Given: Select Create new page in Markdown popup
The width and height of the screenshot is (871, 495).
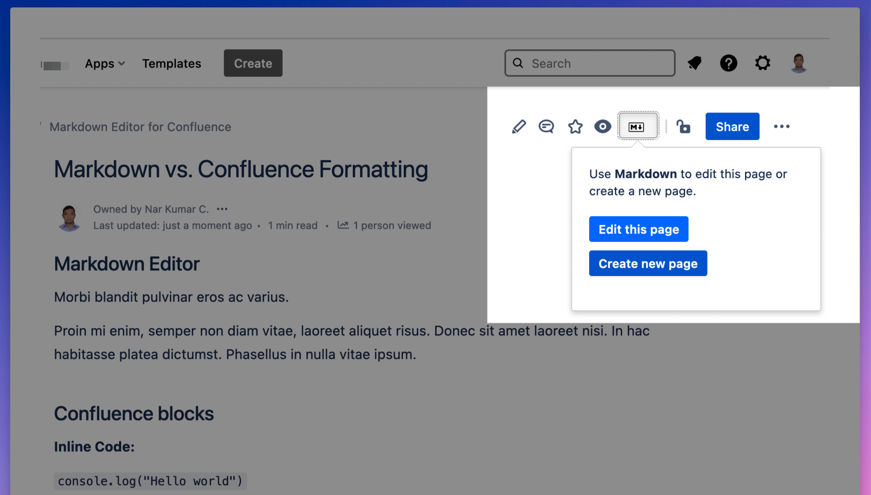Looking at the screenshot, I should 648,263.
